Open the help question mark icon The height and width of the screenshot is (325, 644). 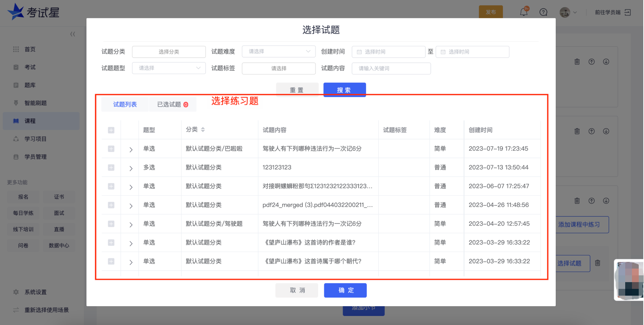point(543,12)
